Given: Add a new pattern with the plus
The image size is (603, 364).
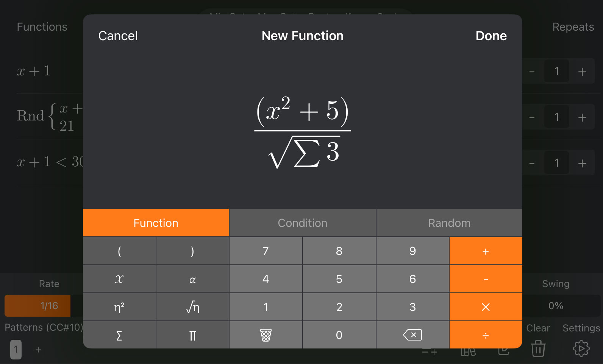Looking at the screenshot, I should [x=38, y=350].
